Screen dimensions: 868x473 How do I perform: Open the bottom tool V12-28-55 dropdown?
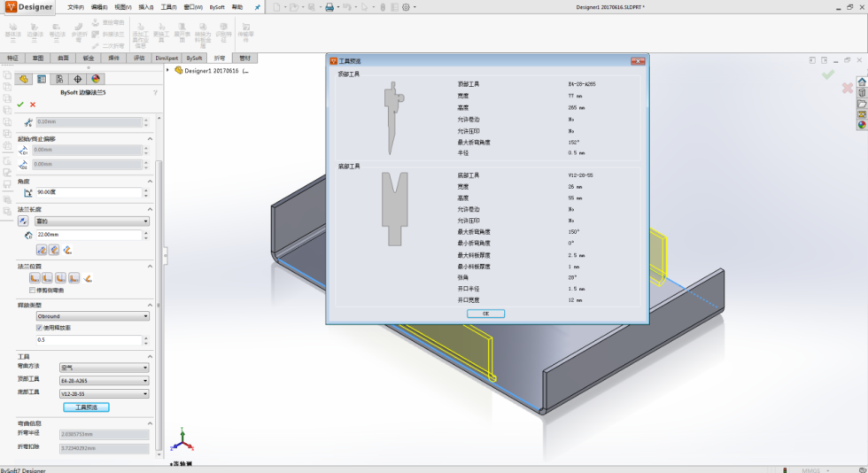(x=105, y=394)
